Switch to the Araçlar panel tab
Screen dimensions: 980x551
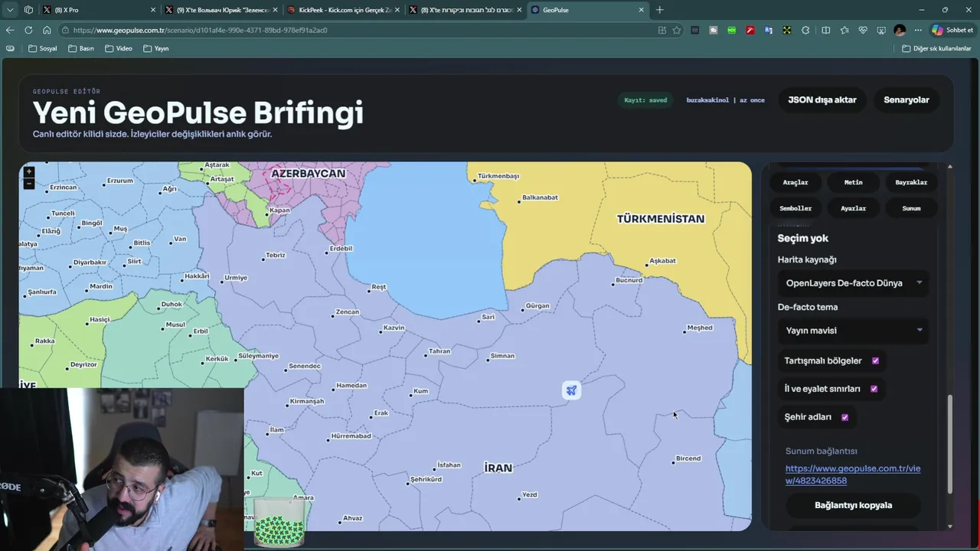pos(795,182)
